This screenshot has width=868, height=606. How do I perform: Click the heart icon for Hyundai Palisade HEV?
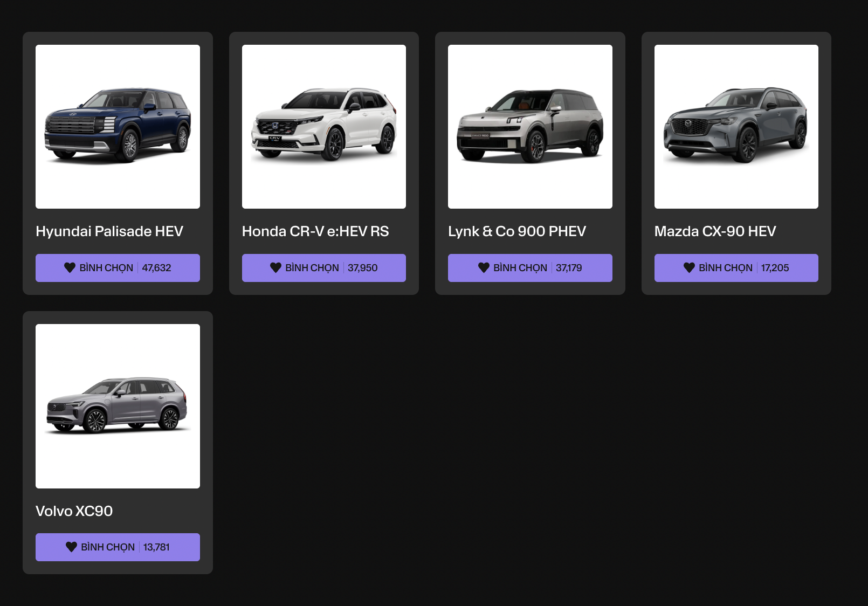pos(70,267)
